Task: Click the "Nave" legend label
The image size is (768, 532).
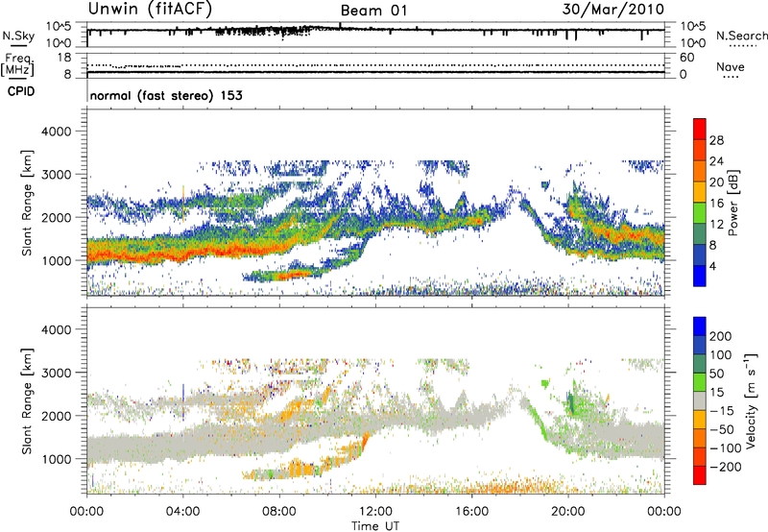Action: click(x=731, y=67)
